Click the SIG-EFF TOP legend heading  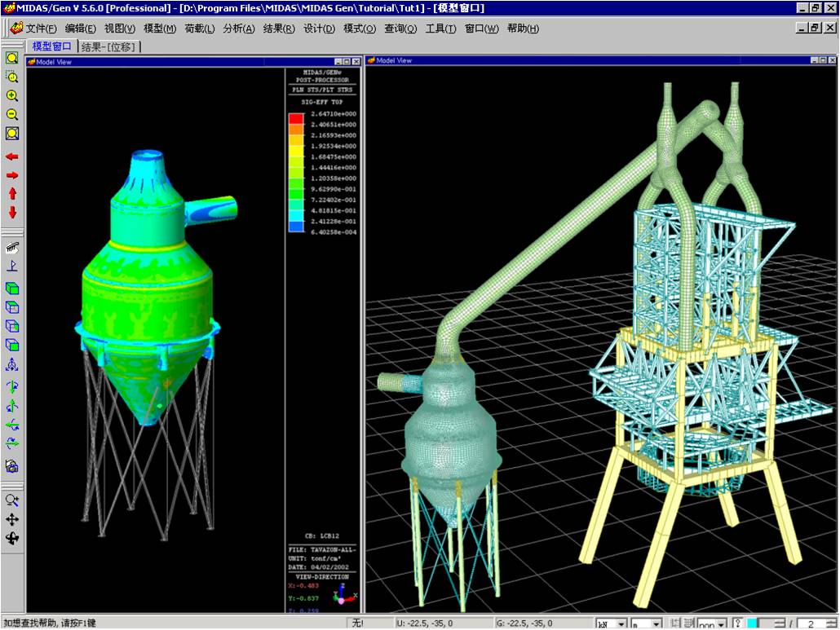tap(322, 102)
